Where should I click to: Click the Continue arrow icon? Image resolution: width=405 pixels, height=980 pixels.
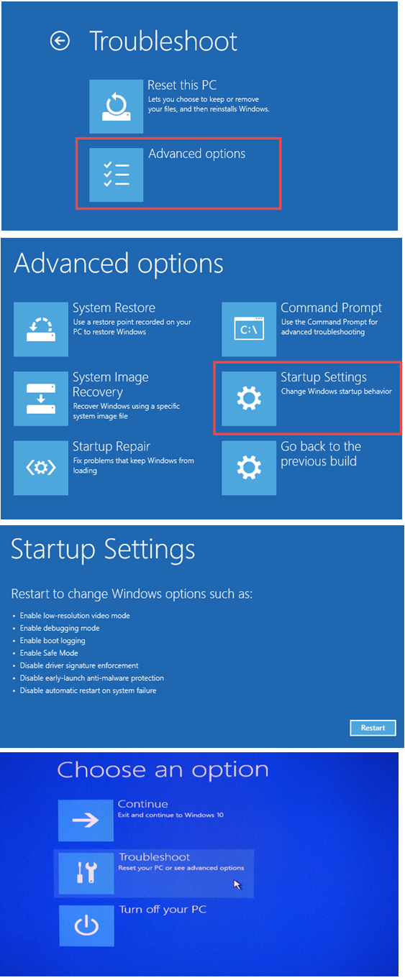coord(86,820)
